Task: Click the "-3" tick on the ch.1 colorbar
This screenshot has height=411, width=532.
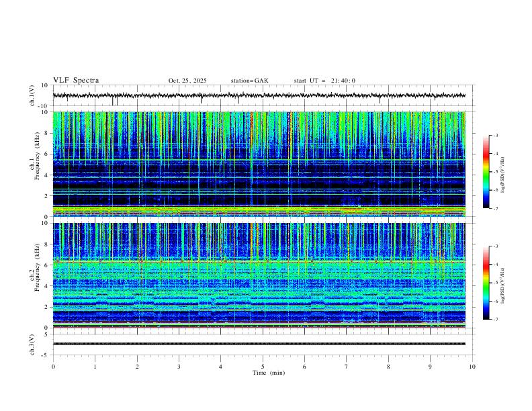Action: 495,135
